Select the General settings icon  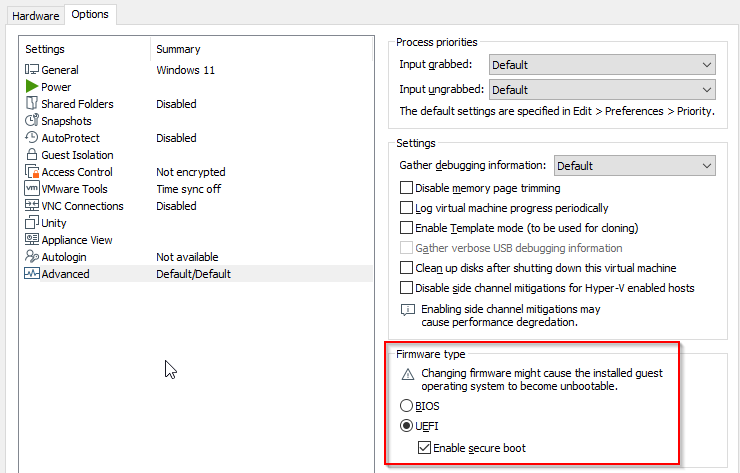[x=32, y=69]
